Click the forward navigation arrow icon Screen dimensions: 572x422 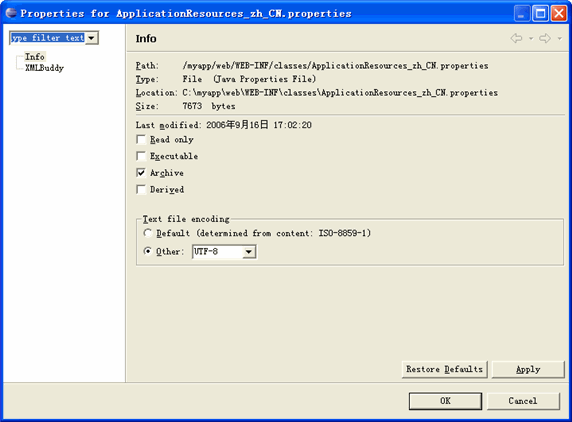coord(545,38)
